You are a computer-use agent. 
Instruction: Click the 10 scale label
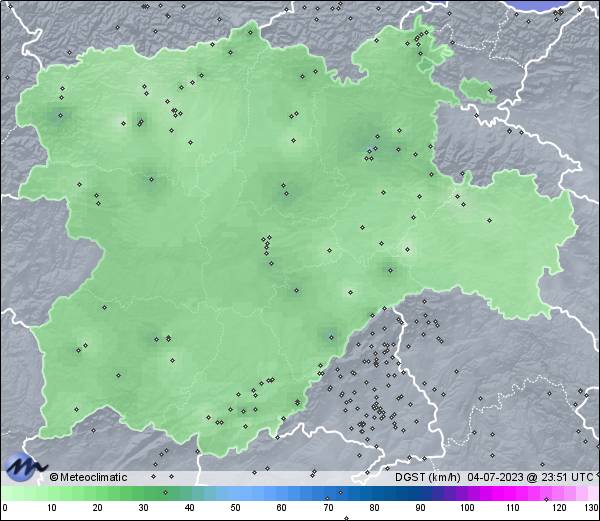(x=52, y=508)
